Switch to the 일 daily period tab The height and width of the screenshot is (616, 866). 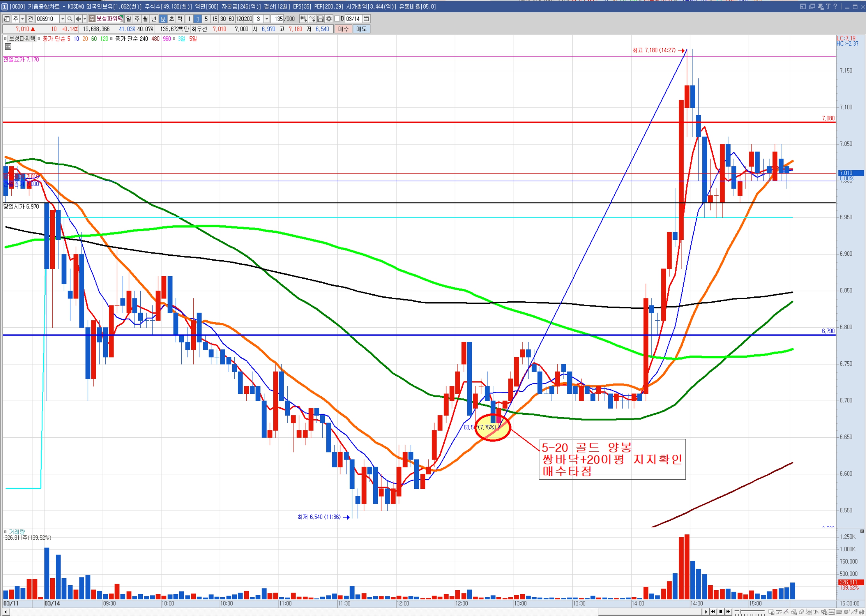pyautogui.click(x=129, y=19)
